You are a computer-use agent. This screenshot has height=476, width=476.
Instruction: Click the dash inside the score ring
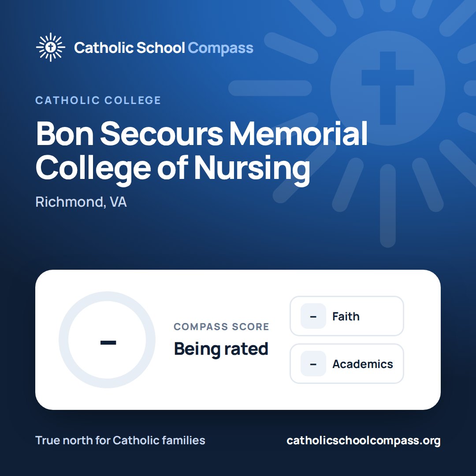pyautogui.click(x=108, y=343)
